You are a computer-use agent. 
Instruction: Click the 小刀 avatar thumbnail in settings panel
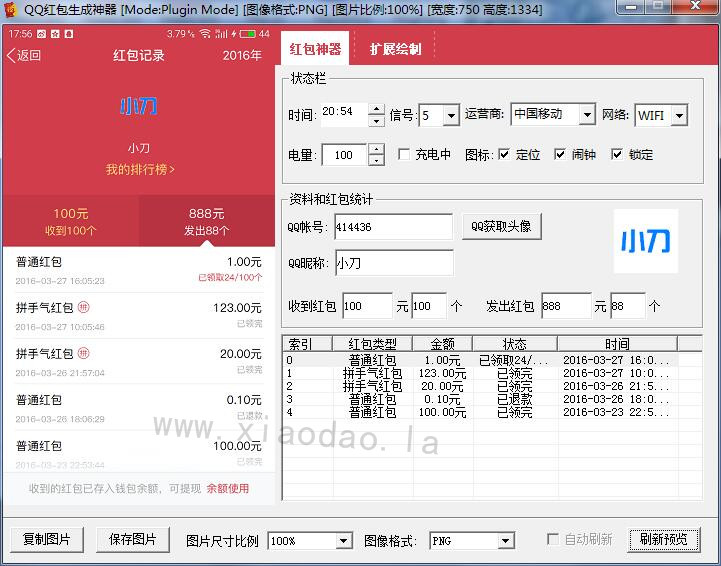click(646, 241)
